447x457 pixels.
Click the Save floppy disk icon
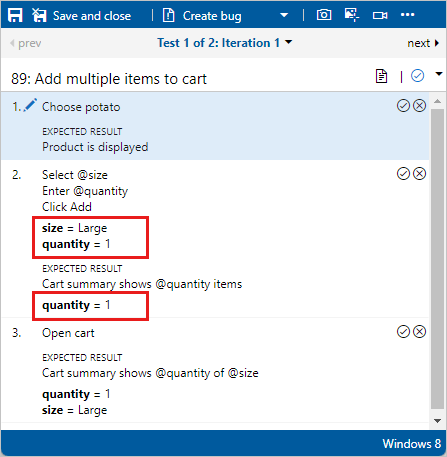coord(15,15)
